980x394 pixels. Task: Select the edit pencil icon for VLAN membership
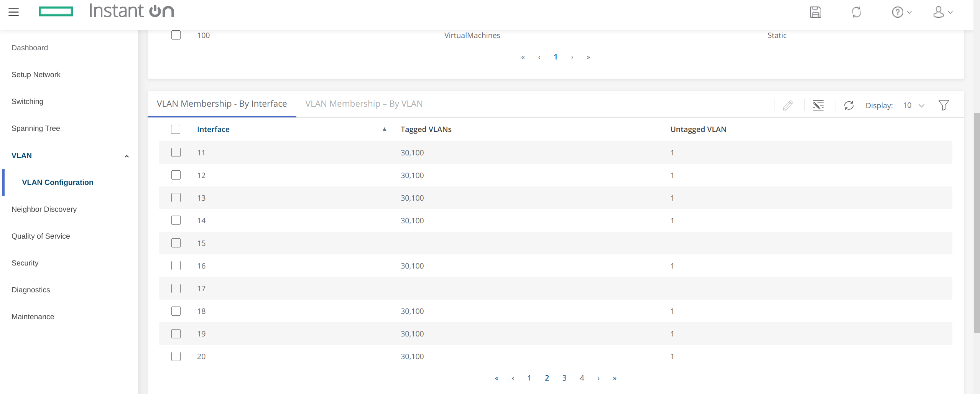click(x=788, y=105)
